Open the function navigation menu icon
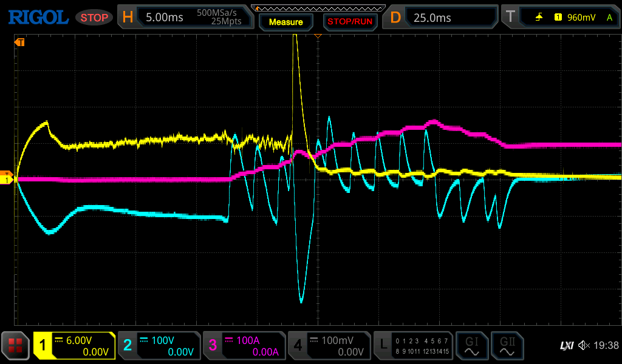622x364 pixels. [x=16, y=346]
